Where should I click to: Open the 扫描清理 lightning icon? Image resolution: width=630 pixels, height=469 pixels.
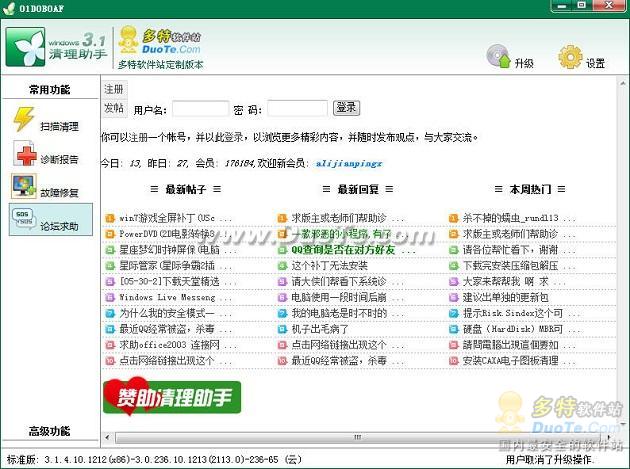24,119
